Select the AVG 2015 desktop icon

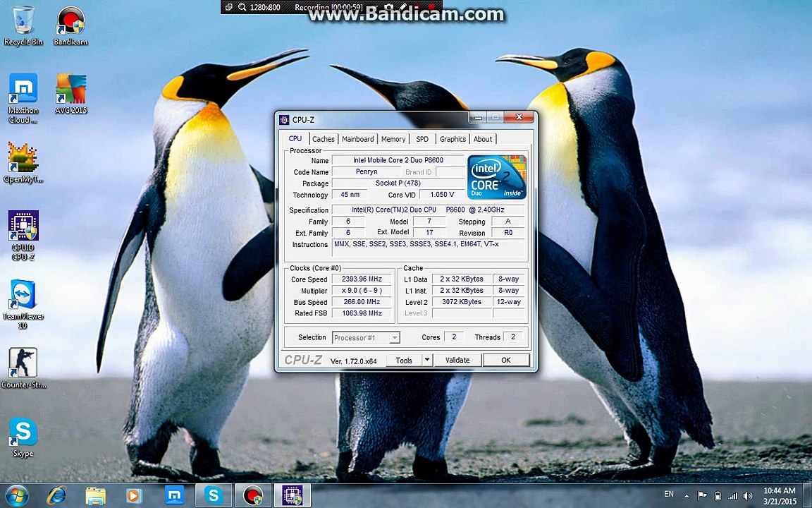(70, 94)
